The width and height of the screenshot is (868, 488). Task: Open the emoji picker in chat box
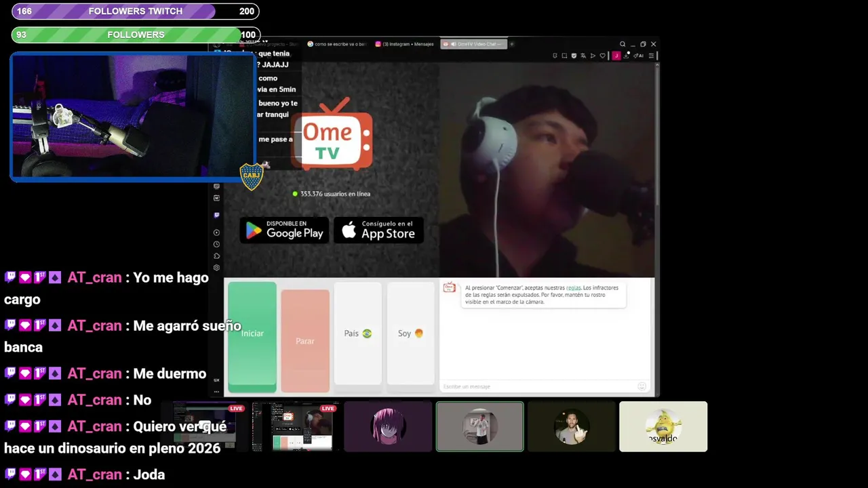pos(642,386)
